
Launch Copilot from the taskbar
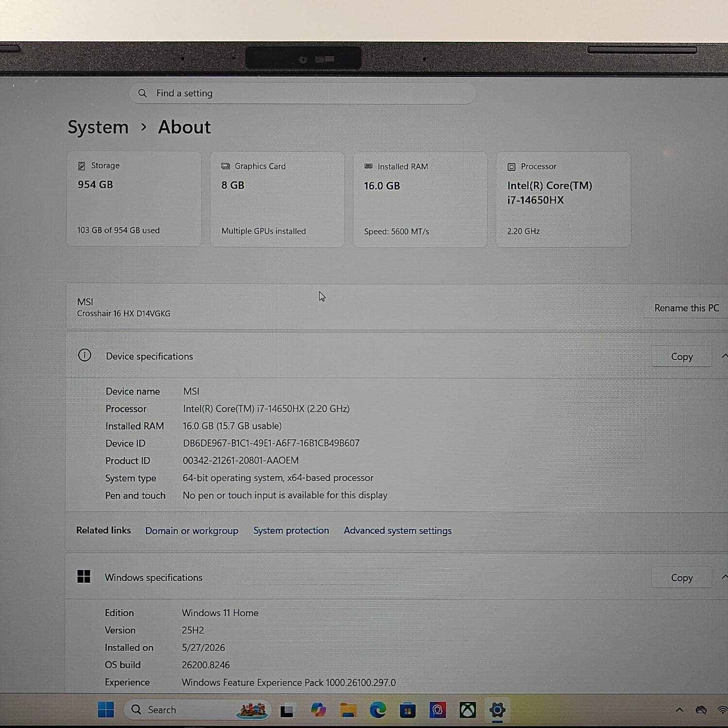pyautogui.click(x=318, y=710)
